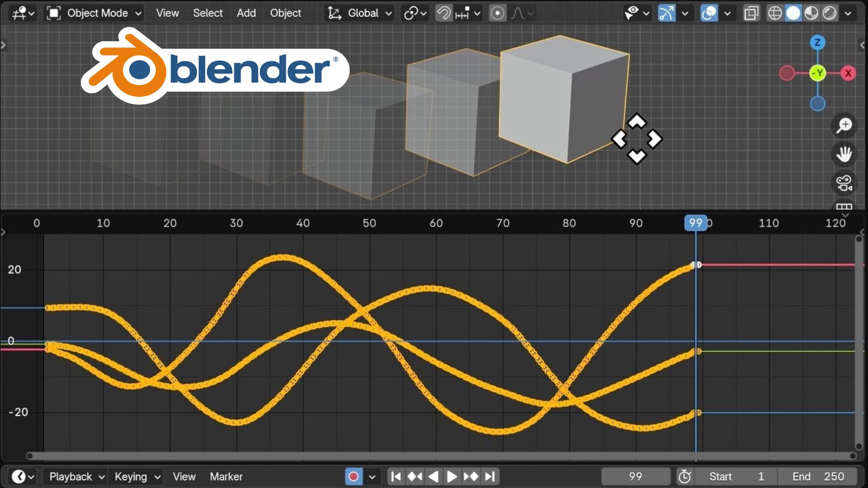Open the snap-to options dropdown

click(468, 13)
